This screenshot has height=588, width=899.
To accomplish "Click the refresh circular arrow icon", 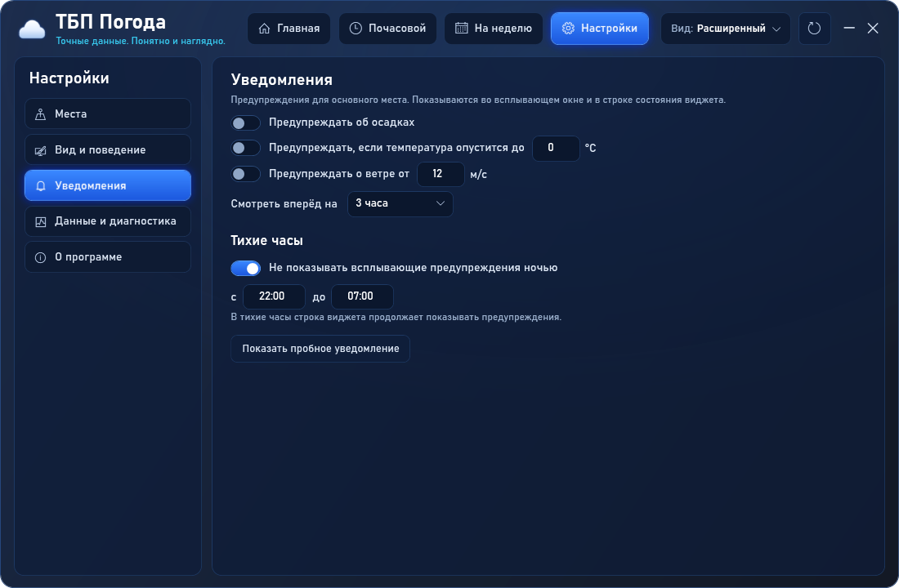I will coord(814,28).
